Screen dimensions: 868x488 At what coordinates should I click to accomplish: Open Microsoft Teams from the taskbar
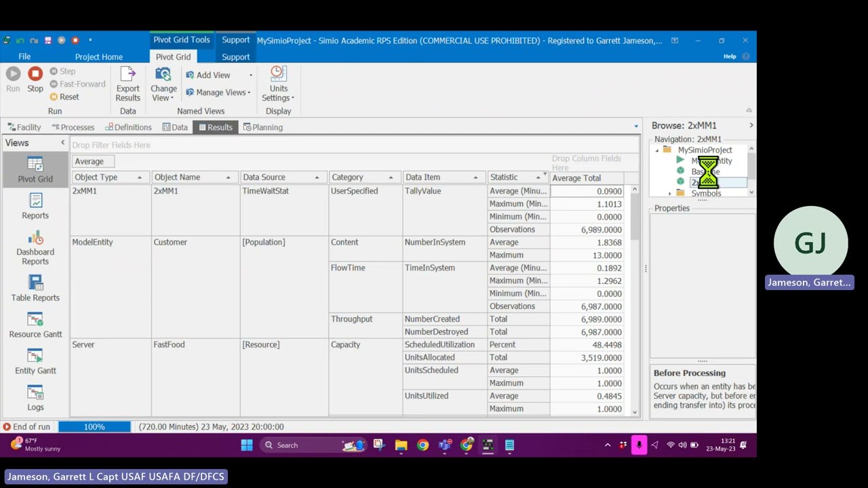point(445,445)
